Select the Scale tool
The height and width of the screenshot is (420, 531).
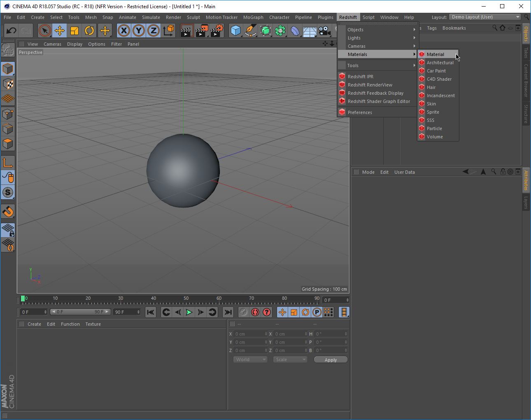point(75,30)
